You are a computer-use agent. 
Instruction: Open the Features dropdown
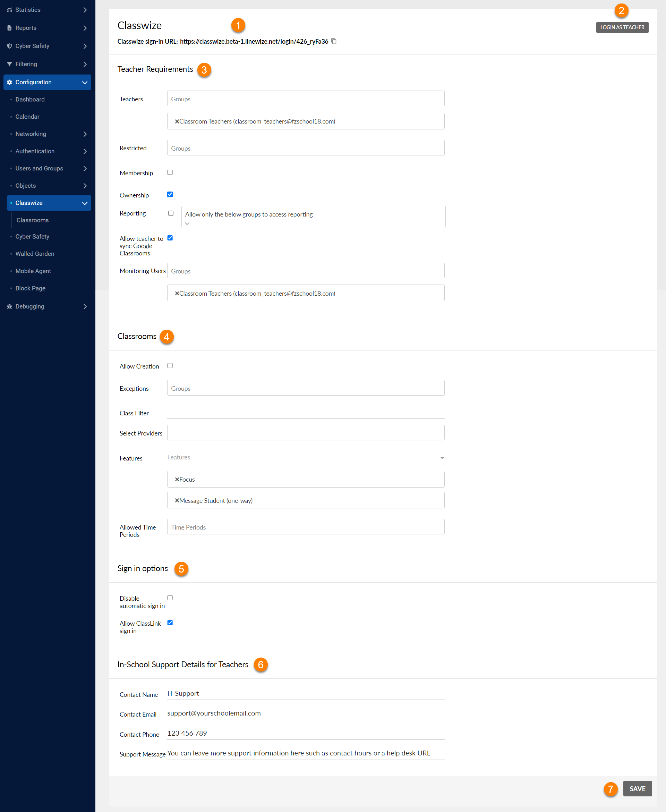coord(442,458)
